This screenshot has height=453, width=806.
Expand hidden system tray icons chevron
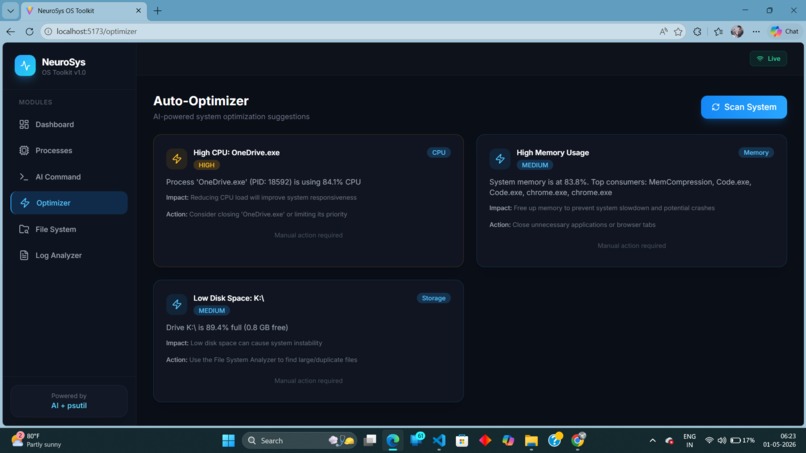(x=652, y=441)
